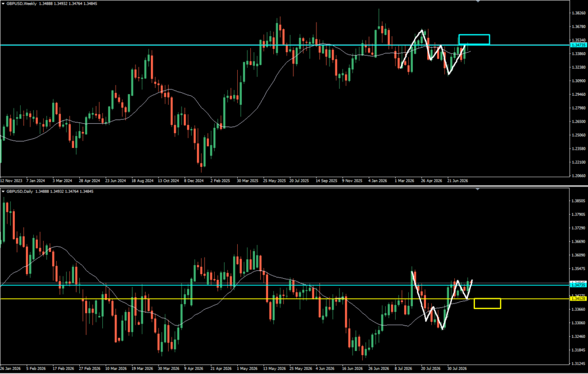Click the 16 Jun 2026 date label
Screen dimensions: 588x374
pyautogui.click(x=352, y=369)
